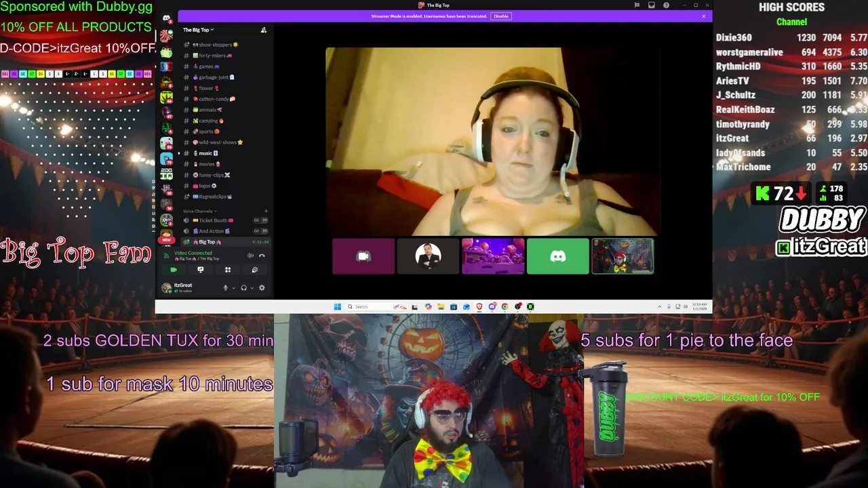This screenshot has height=488, width=868.
Task: Join the And Action voice channel
Action: click(224, 231)
